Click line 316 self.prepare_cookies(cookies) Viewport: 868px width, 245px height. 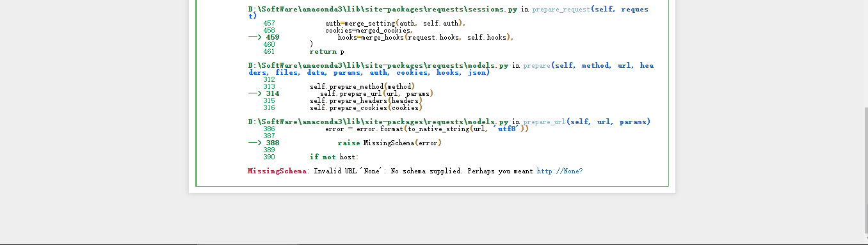[x=366, y=107]
